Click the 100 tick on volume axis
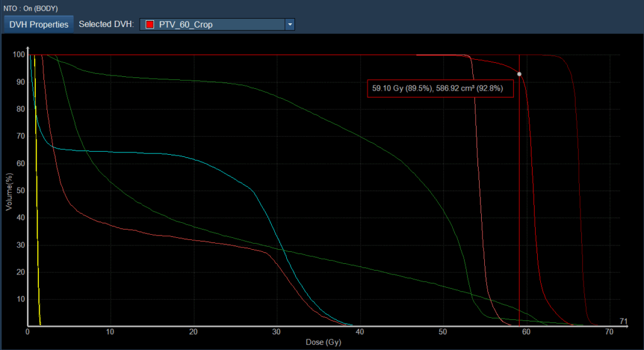Viewport: 644px width, 350px height. click(x=19, y=55)
